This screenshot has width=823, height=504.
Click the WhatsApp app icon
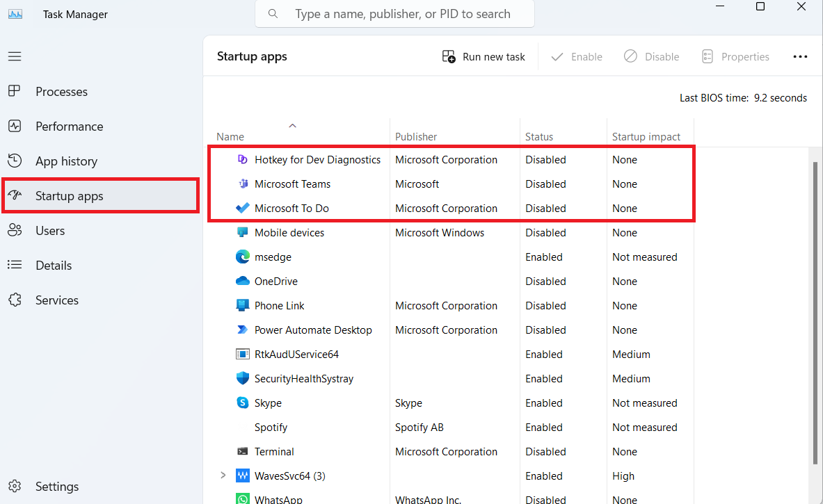pyautogui.click(x=243, y=498)
